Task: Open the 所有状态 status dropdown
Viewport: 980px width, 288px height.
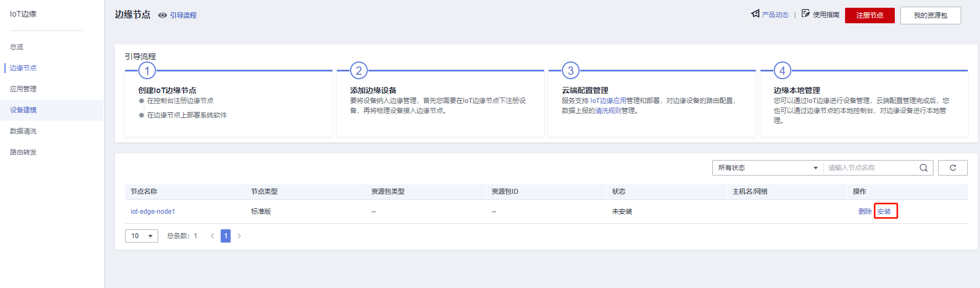Action: coord(768,168)
